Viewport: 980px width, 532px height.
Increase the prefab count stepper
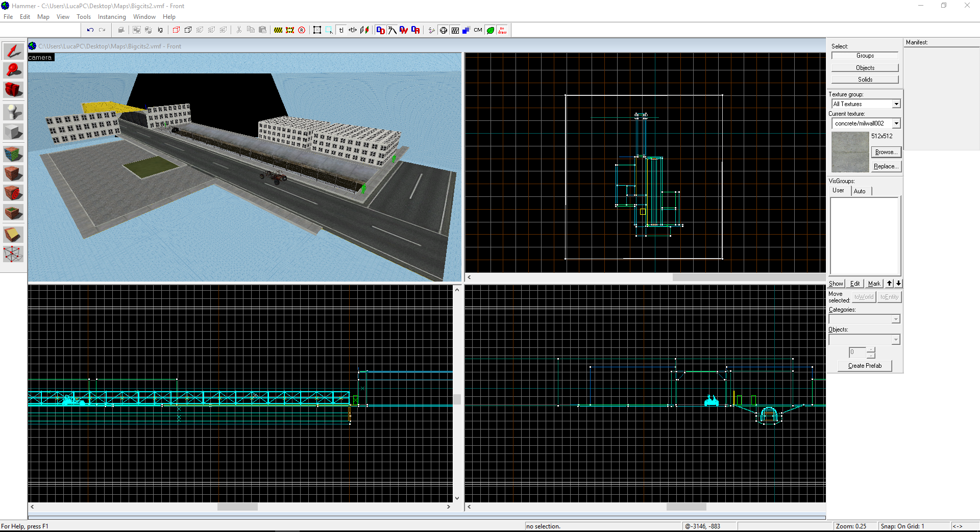coord(871,349)
